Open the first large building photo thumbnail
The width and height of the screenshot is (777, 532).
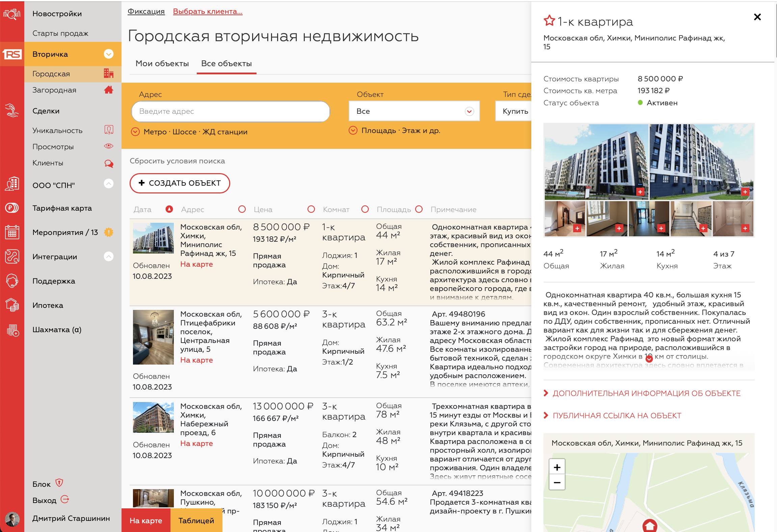596,161
